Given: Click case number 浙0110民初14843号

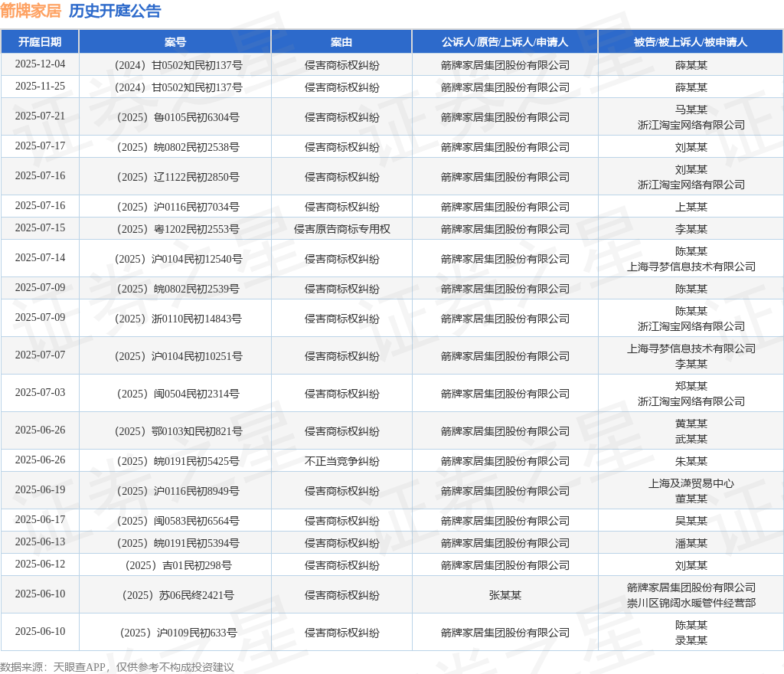Looking at the screenshot, I should [178, 319].
